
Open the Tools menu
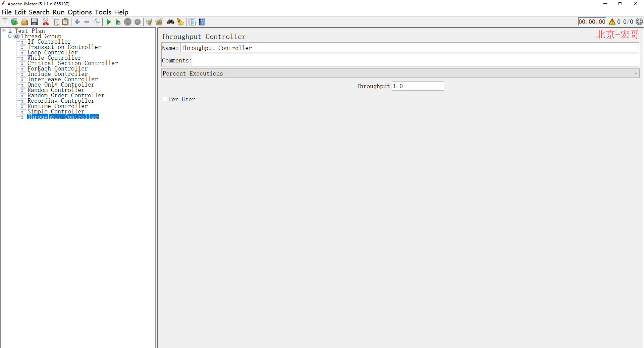point(103,12)
